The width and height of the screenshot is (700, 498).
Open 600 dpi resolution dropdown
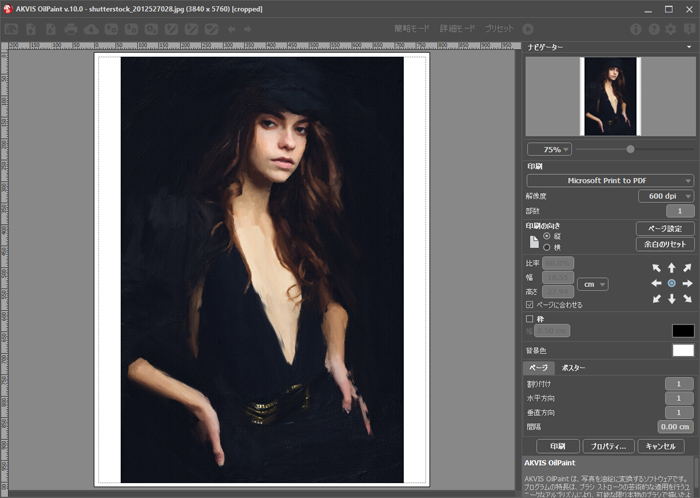666,196
